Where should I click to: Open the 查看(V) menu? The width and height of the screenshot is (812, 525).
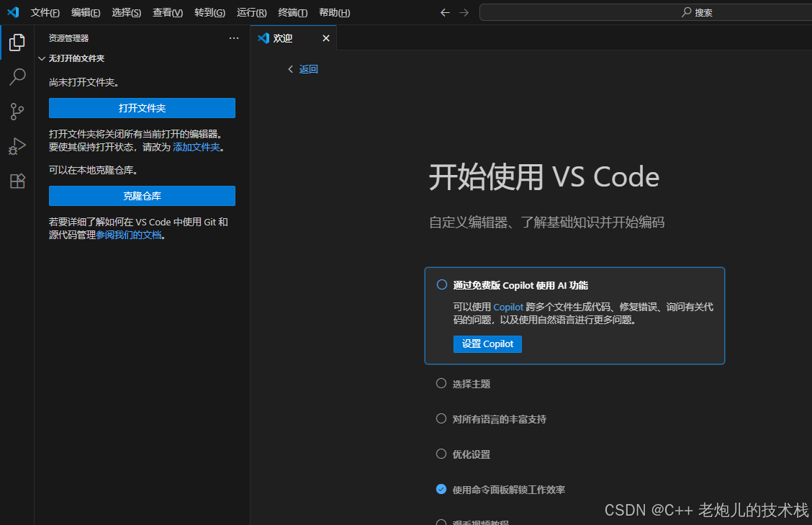point(168,12)
